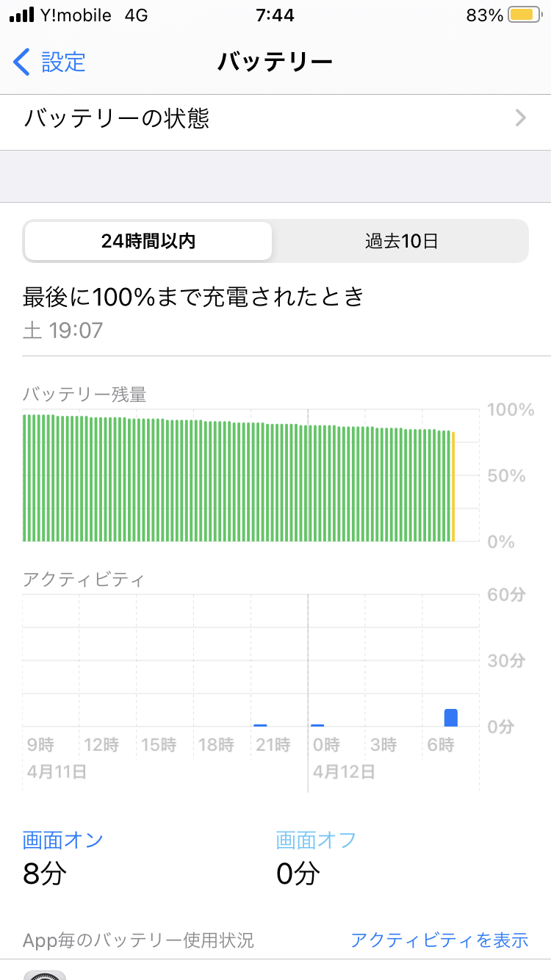Switch to the 過去10日 tab

401,241
